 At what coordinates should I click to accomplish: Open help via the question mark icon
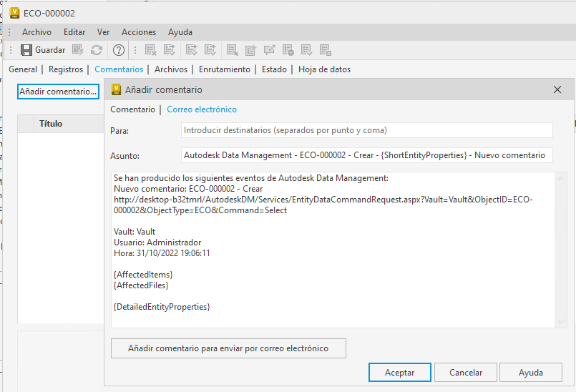pyautogui.click(x=119, y=50)
